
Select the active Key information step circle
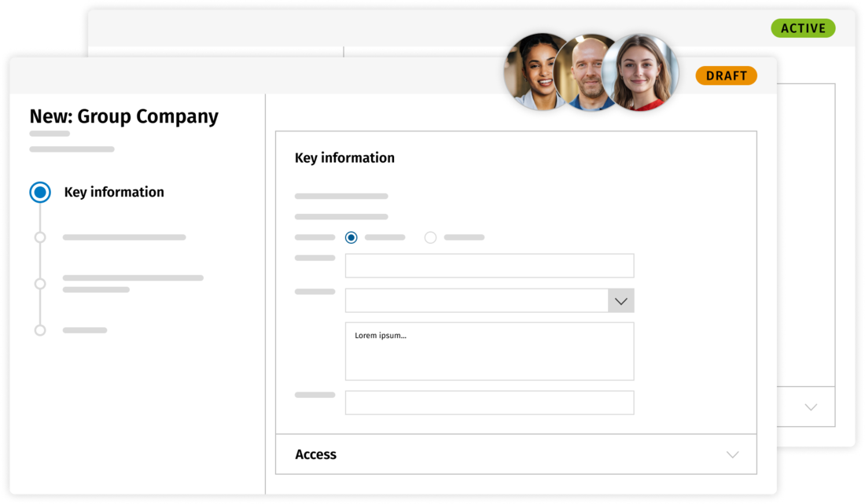[40, 193]
